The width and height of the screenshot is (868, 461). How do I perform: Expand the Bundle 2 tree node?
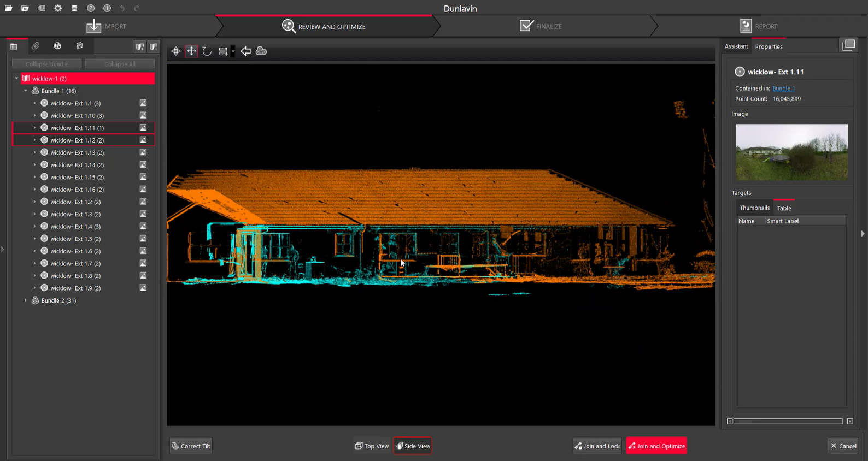(25, 300)
